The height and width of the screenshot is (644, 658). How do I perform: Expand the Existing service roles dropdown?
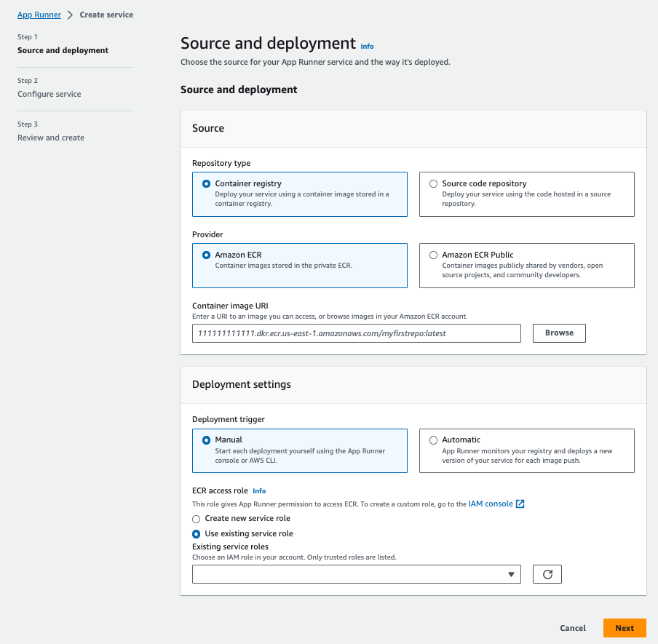356,574
